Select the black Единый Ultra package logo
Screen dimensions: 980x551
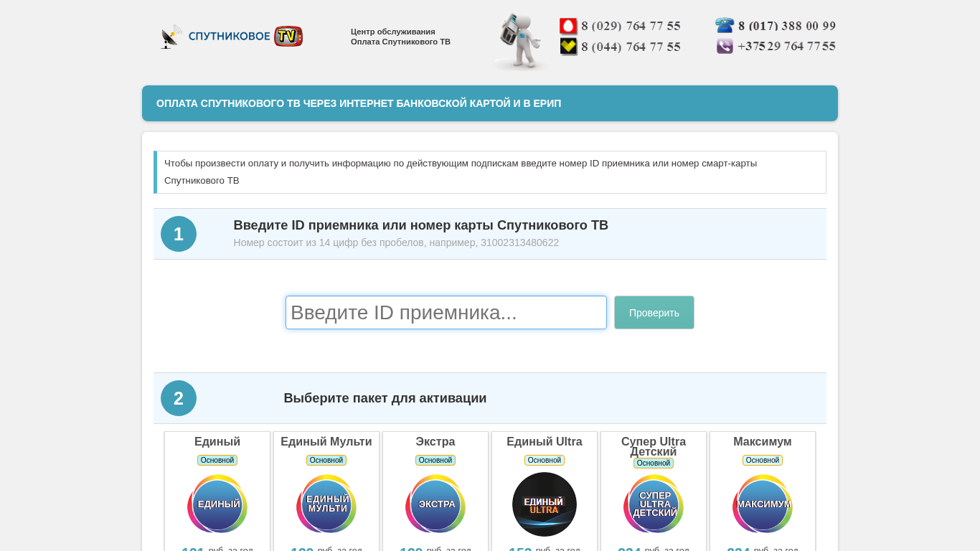point(545,504)
